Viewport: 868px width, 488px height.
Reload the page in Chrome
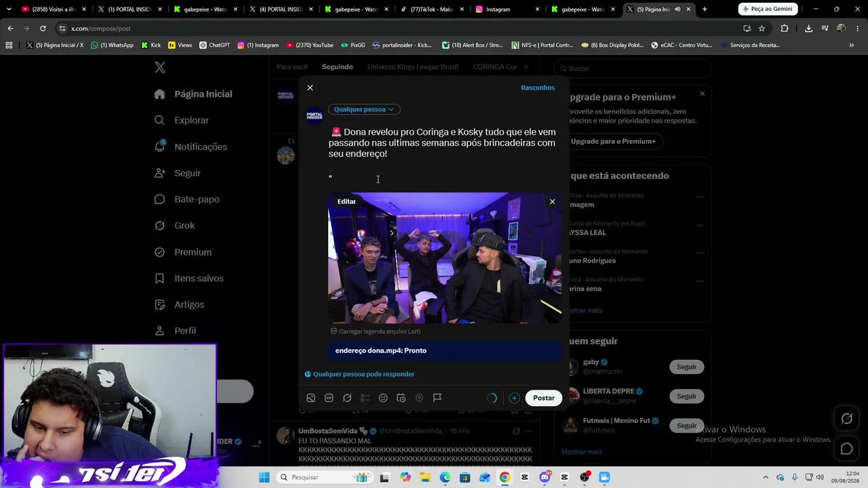pos(43,28)
